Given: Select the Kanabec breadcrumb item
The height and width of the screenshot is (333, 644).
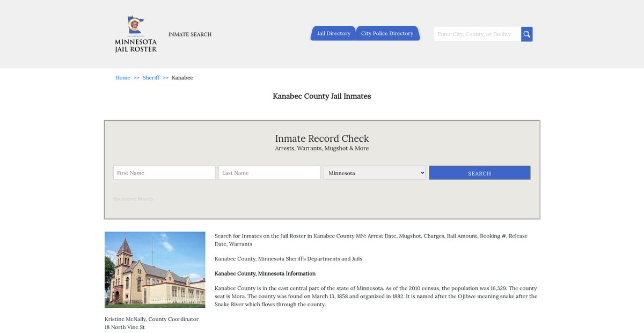Looking at the screenshot, I should [x=182, y=78].
